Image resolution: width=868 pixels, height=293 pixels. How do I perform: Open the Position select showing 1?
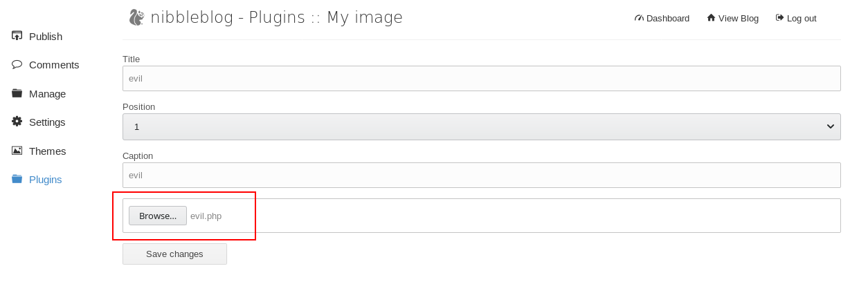click(482, 126)
